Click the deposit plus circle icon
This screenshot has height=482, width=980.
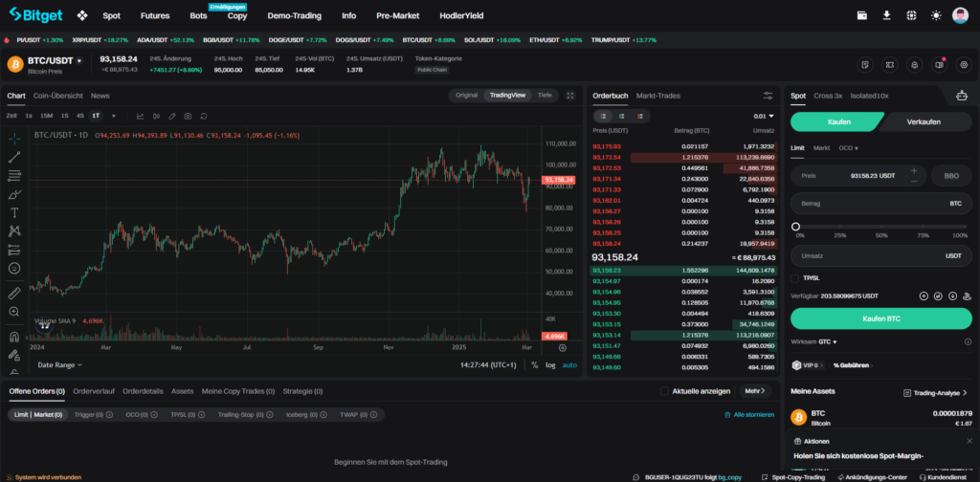click(924, 296)
